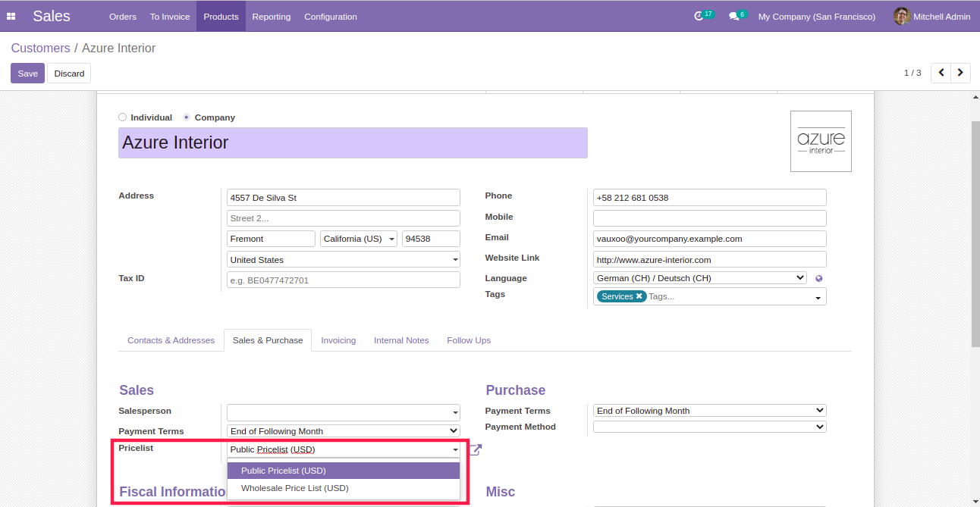The height and width of the screenshot is (507, 980).
Task: Go to the next customer record
Action: [961, 73]
